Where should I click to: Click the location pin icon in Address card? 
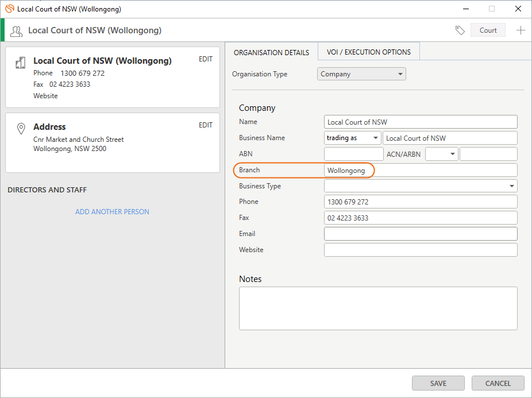click(x=21, y=128)
